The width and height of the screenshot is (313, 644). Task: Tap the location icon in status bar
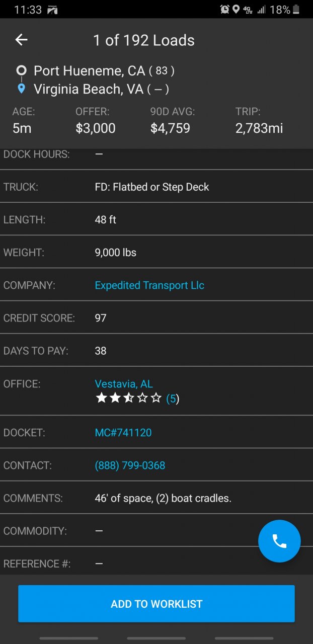coord(236,9)
